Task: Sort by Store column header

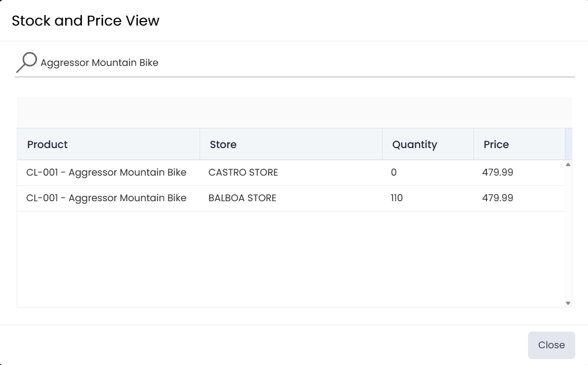Action: click(x=223, y=145)
